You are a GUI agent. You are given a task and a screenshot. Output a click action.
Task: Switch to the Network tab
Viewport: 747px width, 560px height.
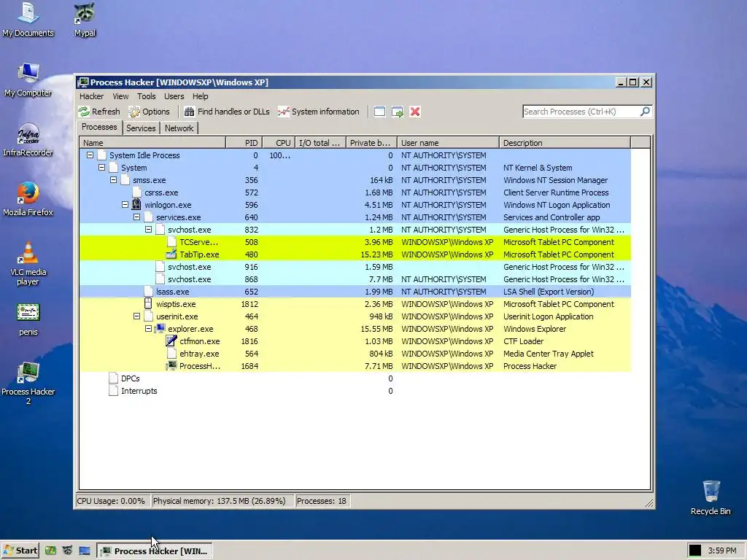(x=179, y=128)
